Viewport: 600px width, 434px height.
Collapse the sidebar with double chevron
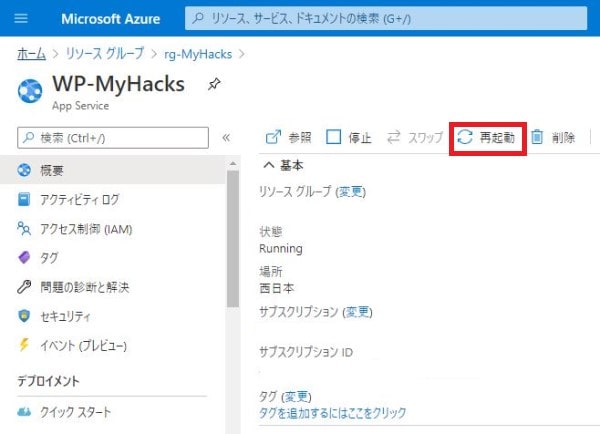coord(226,138)
